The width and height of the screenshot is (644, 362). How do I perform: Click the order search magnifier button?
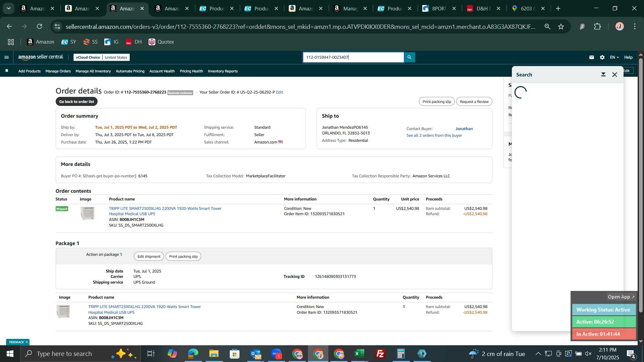coord(410,57)
